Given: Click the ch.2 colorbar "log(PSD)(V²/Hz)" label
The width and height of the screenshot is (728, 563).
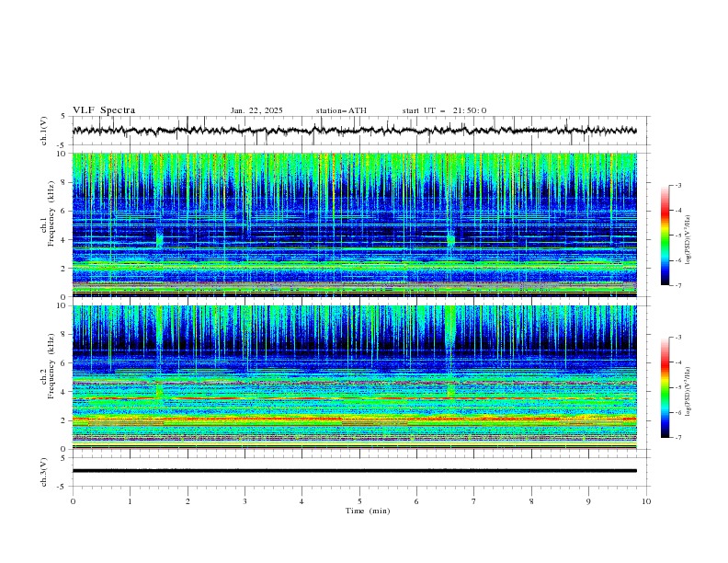Looking at the screenshot, I should tap(688, 392).
